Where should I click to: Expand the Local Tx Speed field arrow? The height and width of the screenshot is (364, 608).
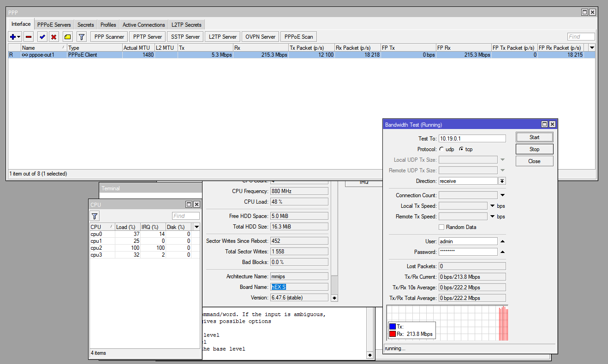[492, 206]
